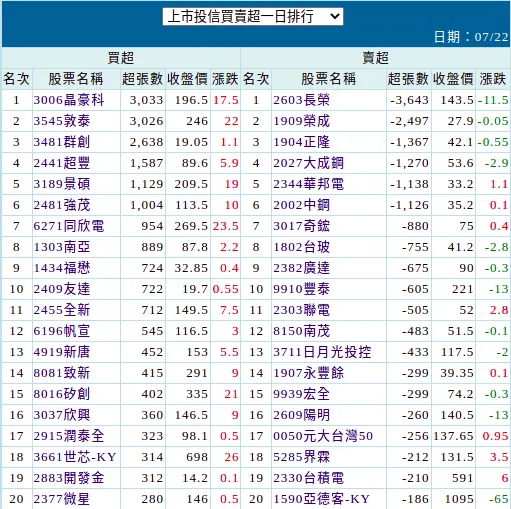The height and width of the screenshot is (509, 511).
Task: Open stock link 2603長榮
Action: tap(301, 100)
